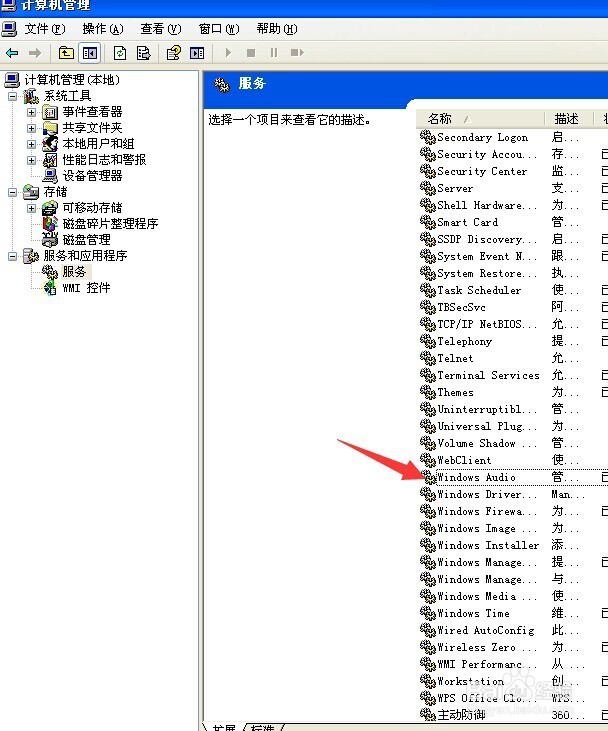The width and height of the screenshot is (608, 731).
Task: Collapse the 系统工具 tree node
Action: click(13, 97)
